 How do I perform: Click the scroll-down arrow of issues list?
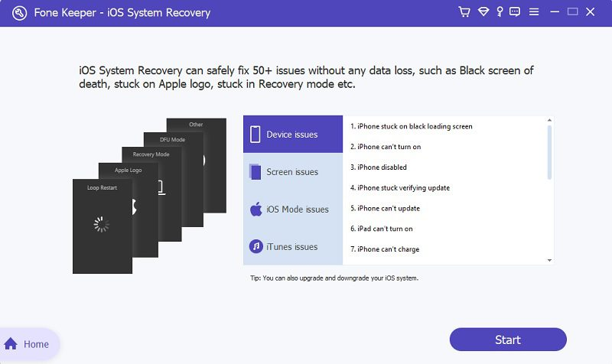[x=549, y=260]
